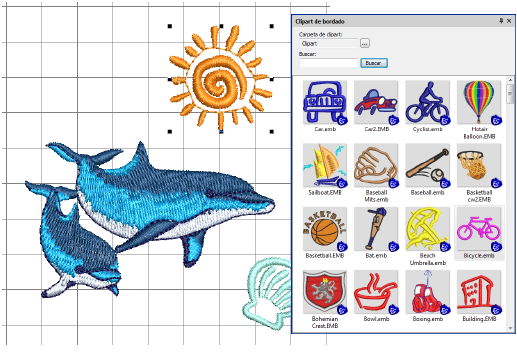
Task: Click the clipart list scrollbar thumb
Action: point(510,94)
